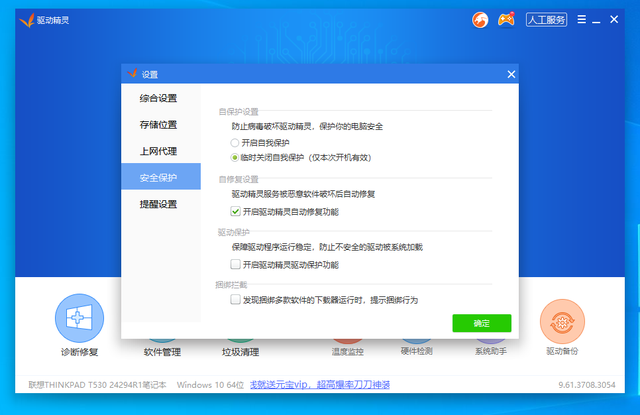
Task: Close the 设置 dialog
Action: (511, 74)
